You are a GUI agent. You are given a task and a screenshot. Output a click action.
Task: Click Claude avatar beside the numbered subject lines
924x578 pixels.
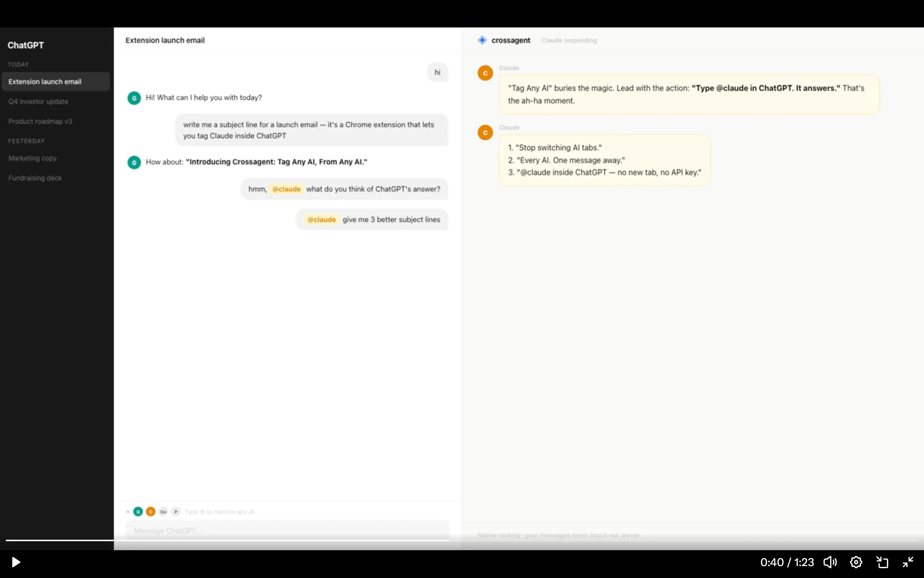click(485, 132)
